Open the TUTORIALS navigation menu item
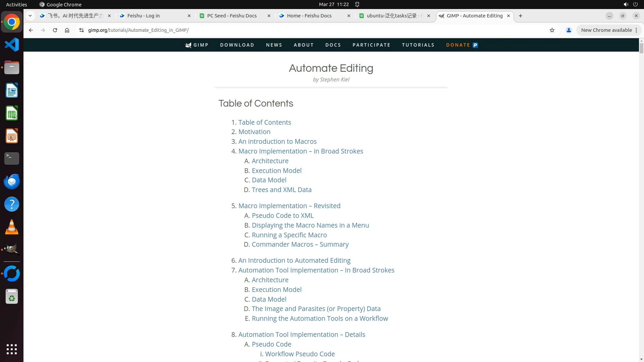Image resolution: width=644 pixels, height=362 pixels. tap(418, 45)
